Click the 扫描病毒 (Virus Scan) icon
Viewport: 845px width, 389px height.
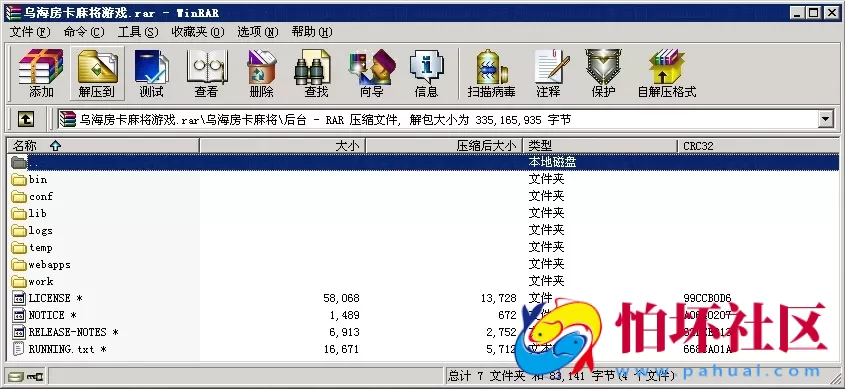click(491, 67)
